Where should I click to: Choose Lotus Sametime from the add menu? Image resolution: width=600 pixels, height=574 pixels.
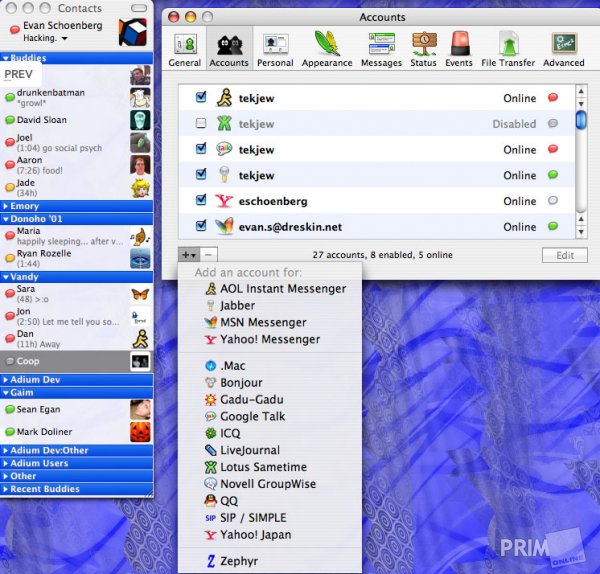[270, 467]
